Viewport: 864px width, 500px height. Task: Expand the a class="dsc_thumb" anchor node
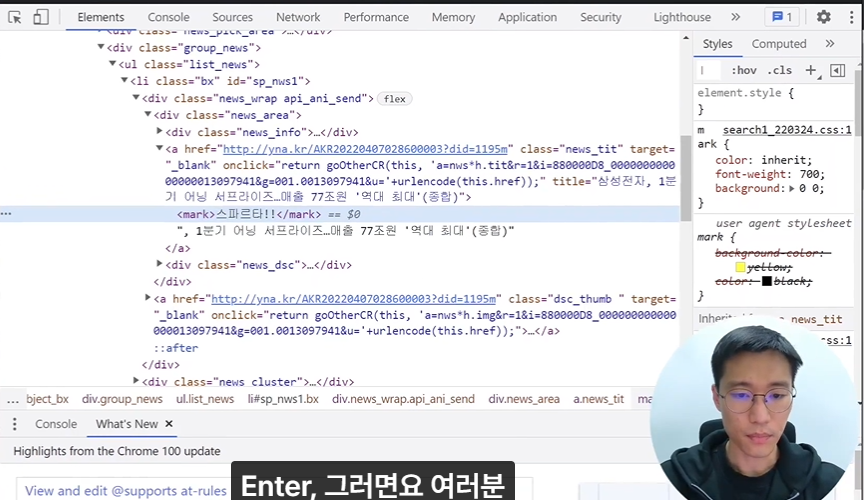[x=148, y=298]
